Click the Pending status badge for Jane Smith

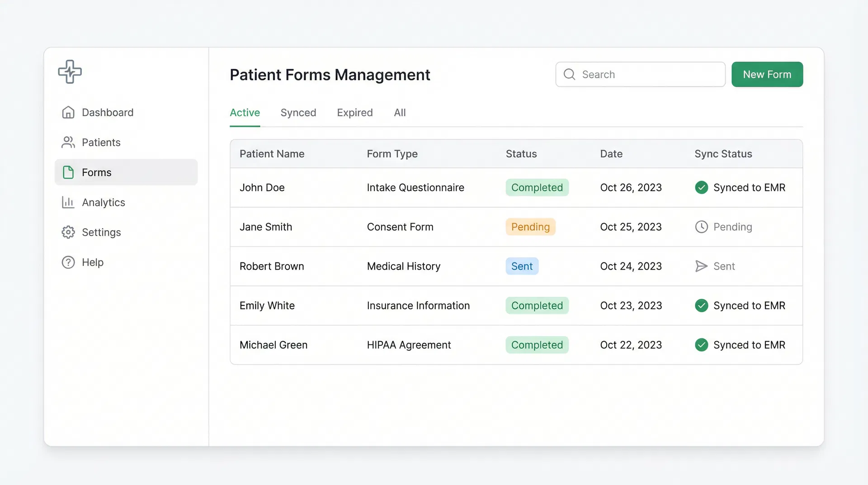coord(530,227)
